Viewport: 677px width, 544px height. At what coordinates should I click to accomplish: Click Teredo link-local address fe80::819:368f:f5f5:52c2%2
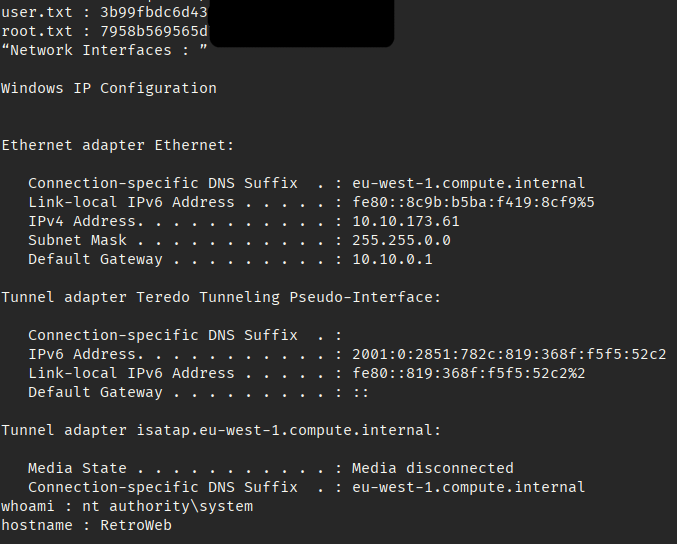point(468,373)
